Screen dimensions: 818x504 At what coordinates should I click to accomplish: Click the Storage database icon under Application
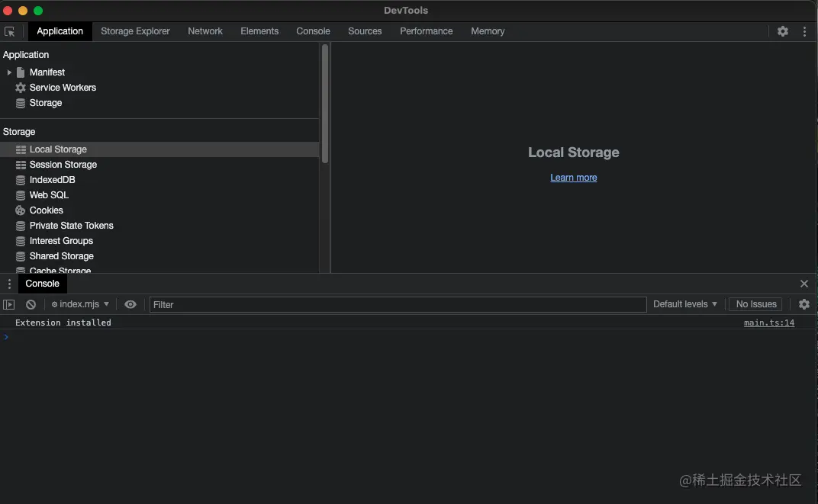click(x=21, y=103)
